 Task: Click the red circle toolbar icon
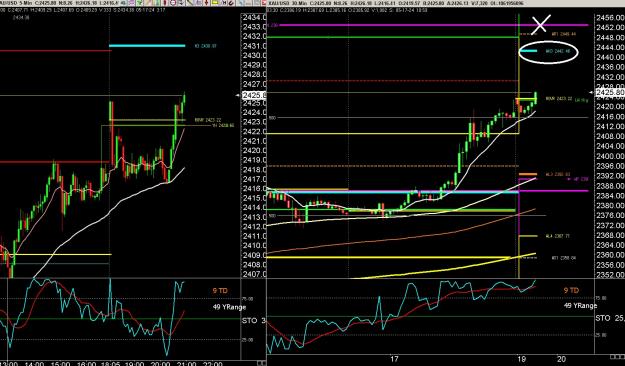[x=173, y=2]
